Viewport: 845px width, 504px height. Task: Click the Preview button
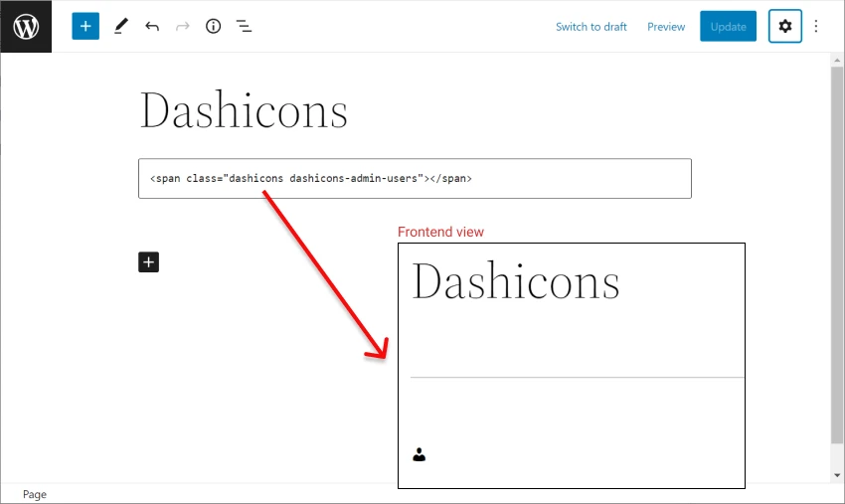[x=666, y=27]
